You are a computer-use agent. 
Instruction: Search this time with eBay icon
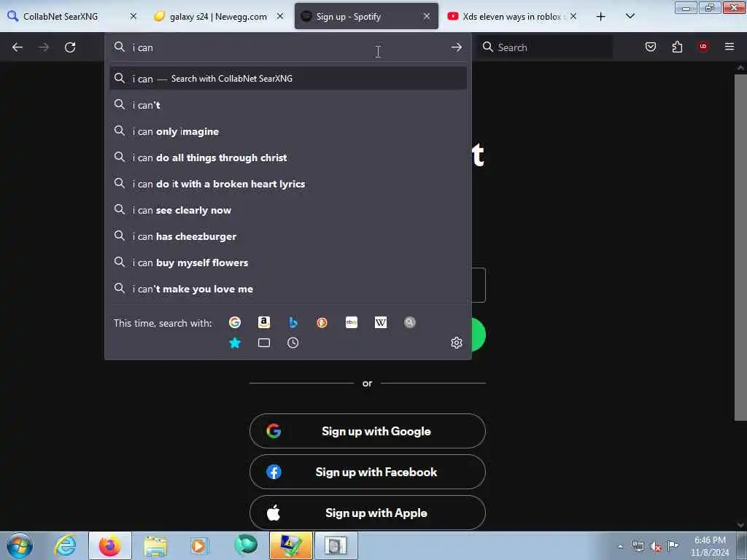[352, 322]
